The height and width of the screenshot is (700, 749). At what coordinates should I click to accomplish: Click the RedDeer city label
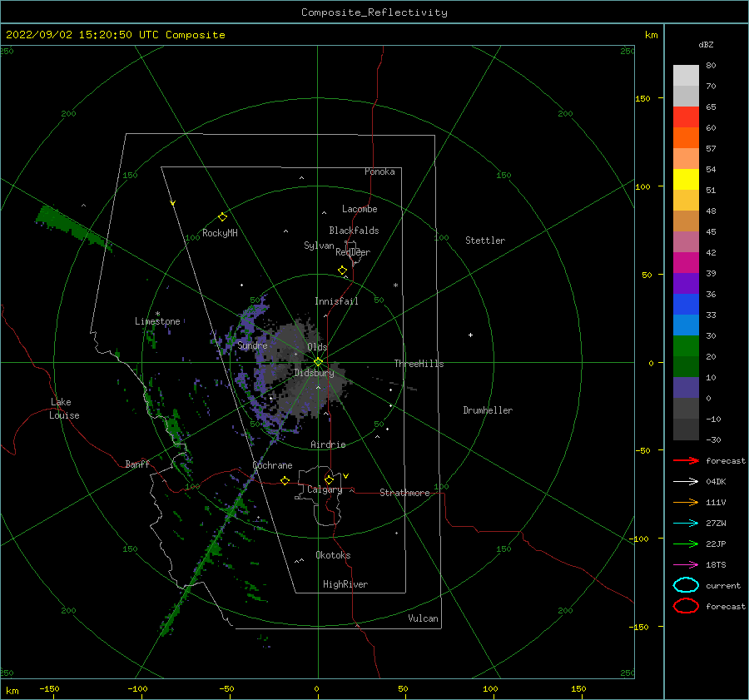pyautogui.click(x=353, y=252)
